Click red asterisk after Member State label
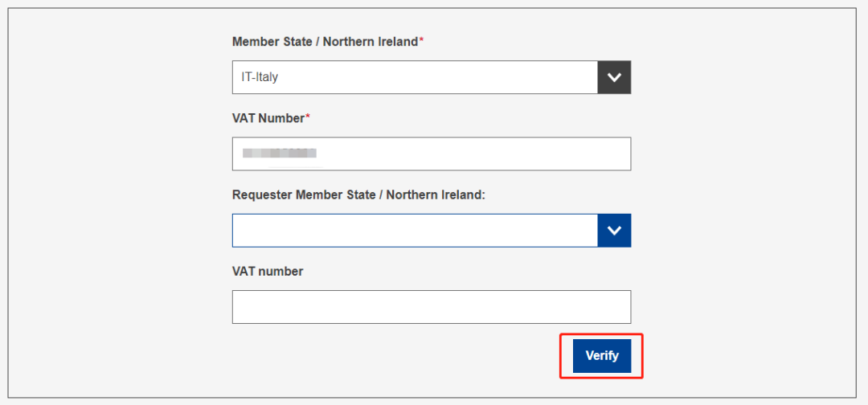Screen dimensions: 868x405 click(x=420, y=41)
